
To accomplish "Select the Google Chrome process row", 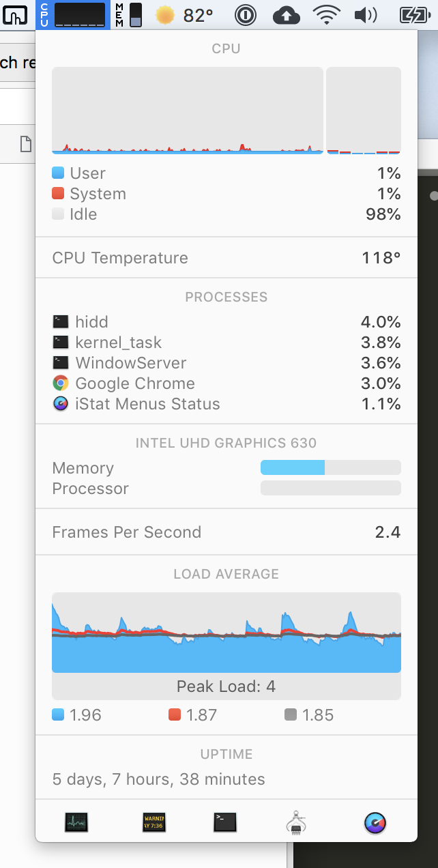I will pos(227,384).
